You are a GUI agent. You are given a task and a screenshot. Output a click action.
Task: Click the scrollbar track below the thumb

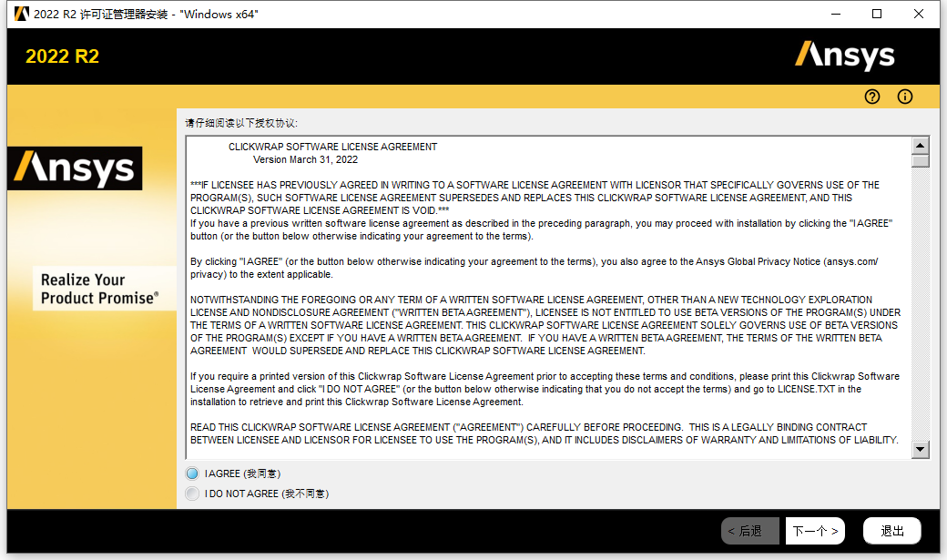pyautogui.click(x=920, y=304)
